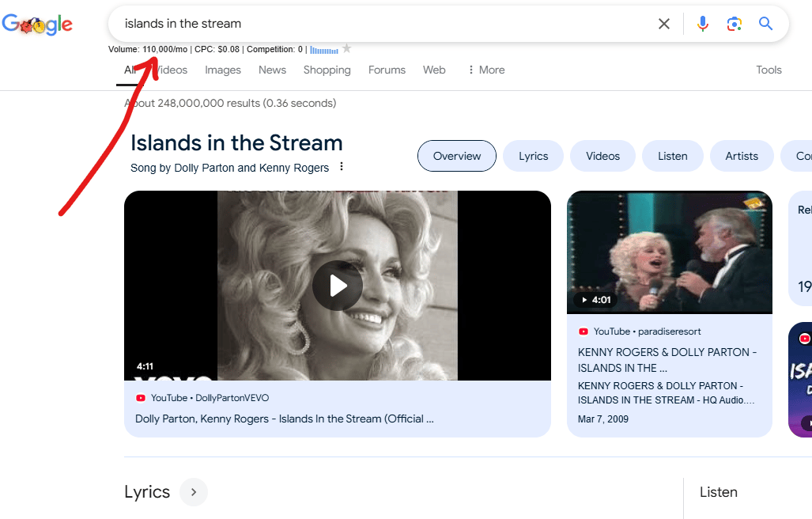The height and width of the screenshot is (519, 812).
Task: Open the Tools options
Action: tap(769, 70)
